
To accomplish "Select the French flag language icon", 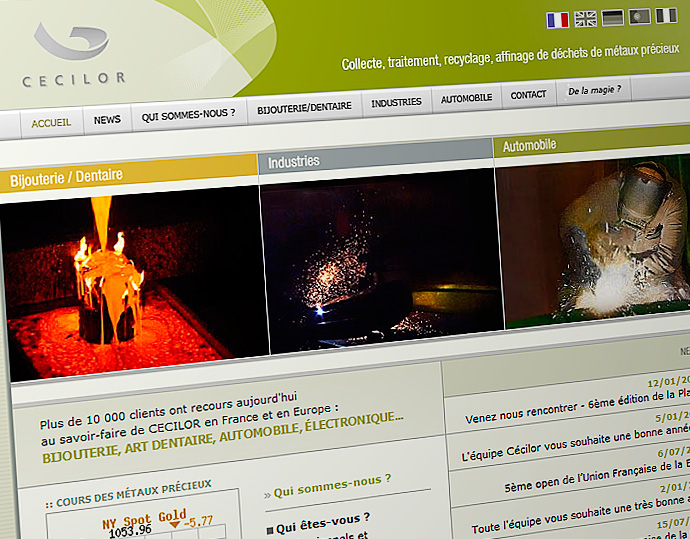I will 558,20.
